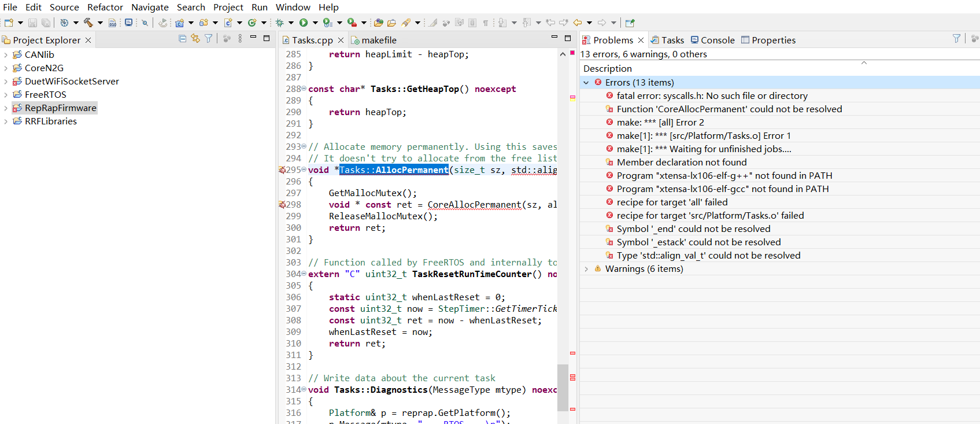Expand the CANlib project node
This screenshot has height=424, width=980.
(x=6, y=55)
